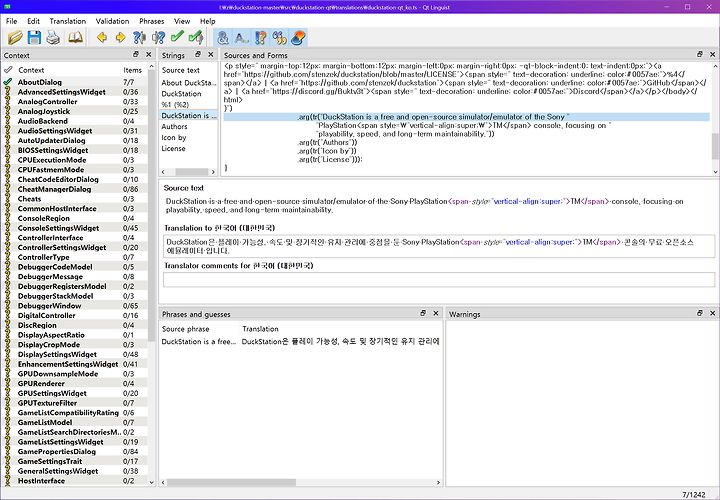Toggle accelerator validation check
The width and height of the screenshot is (720, 500).
click(223, 38)
